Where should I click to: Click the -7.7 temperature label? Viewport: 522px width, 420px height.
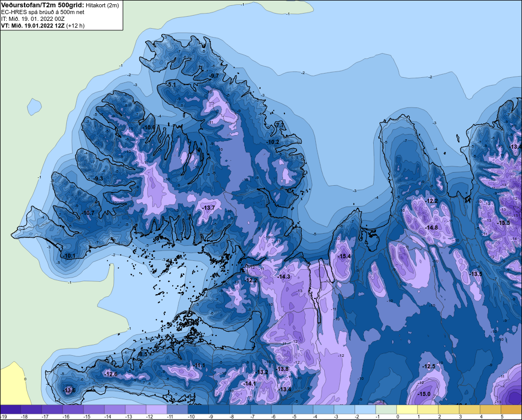pos(280,125)
